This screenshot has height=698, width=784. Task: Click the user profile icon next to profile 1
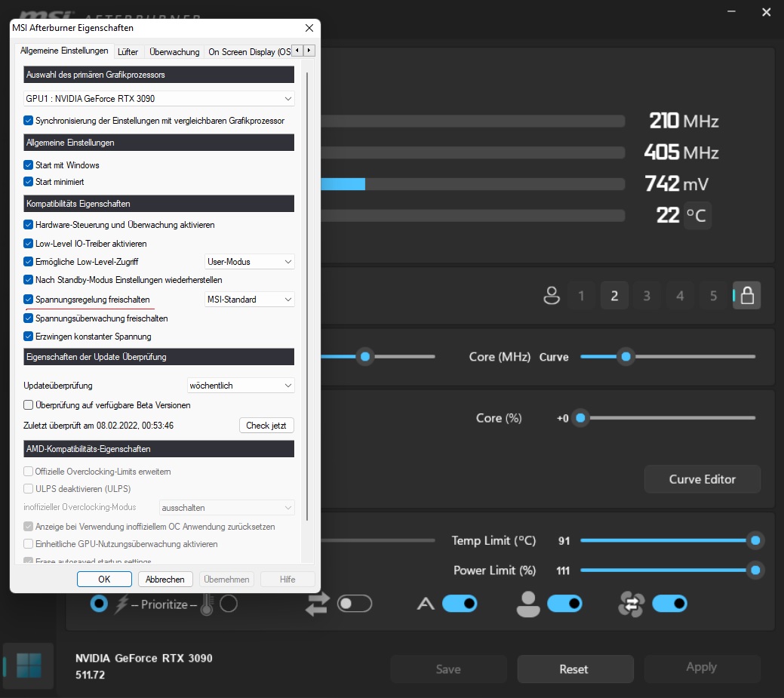pyautogui.click(x=552, y=296)
